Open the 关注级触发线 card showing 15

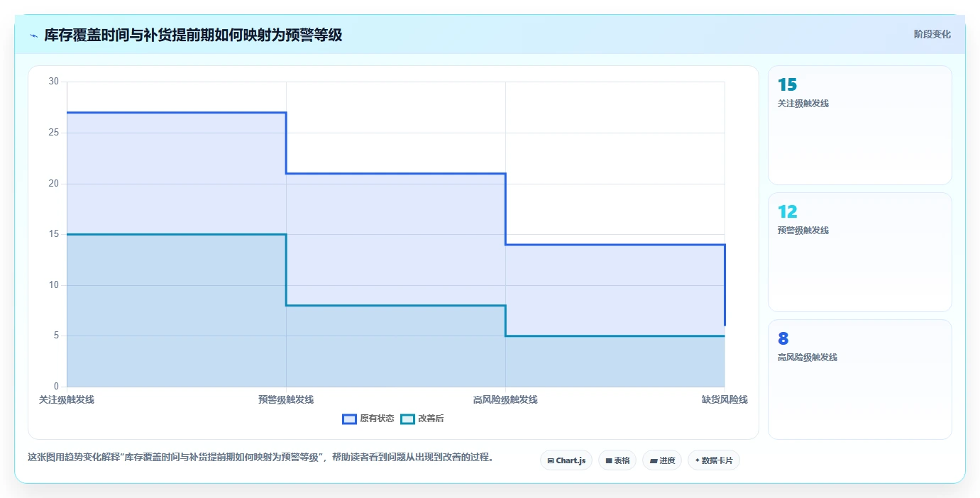[x=859, y=125]
